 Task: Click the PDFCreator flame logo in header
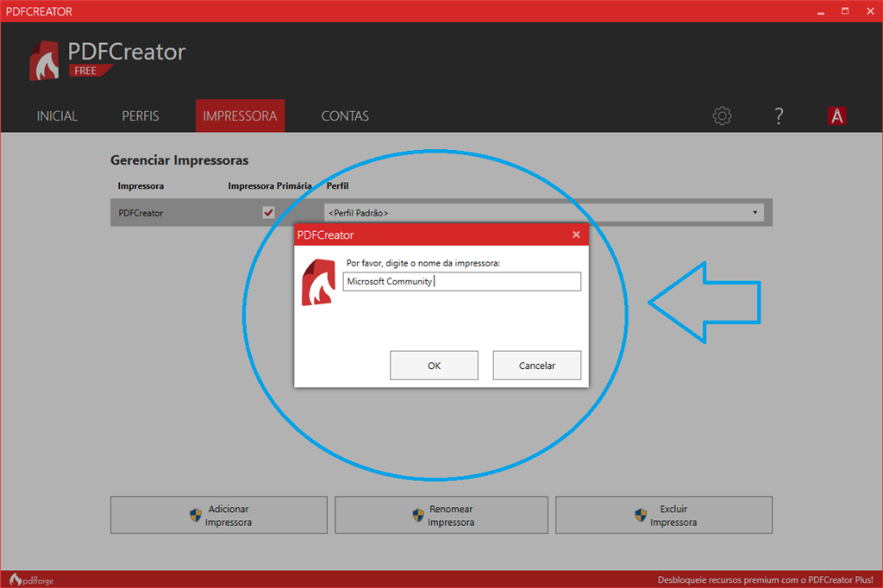click(45, 61)
